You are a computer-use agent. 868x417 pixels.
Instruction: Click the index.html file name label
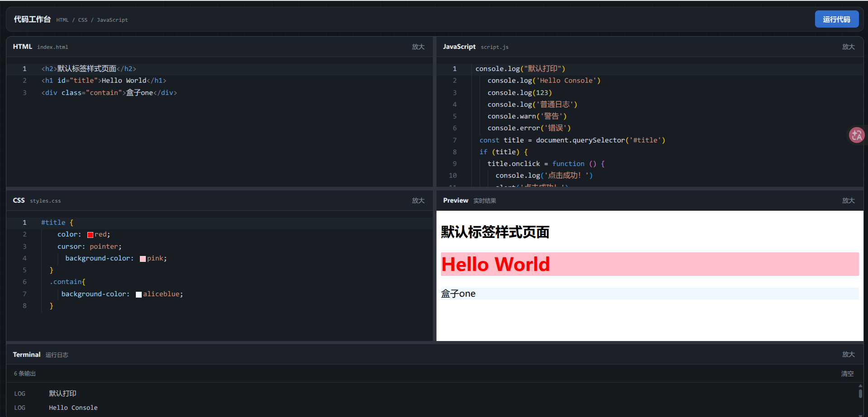click(53, 47)
